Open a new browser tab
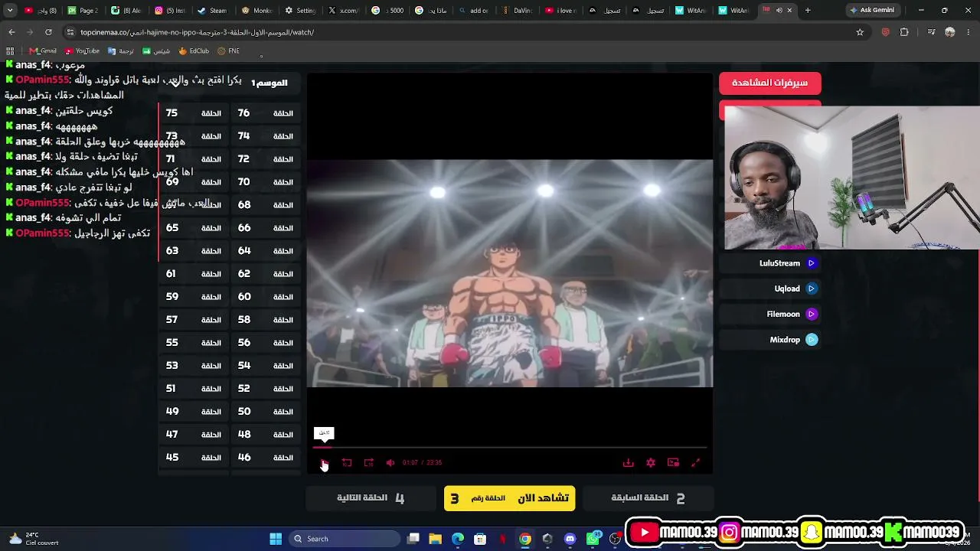The image size is (980, 551). point(808,11)
